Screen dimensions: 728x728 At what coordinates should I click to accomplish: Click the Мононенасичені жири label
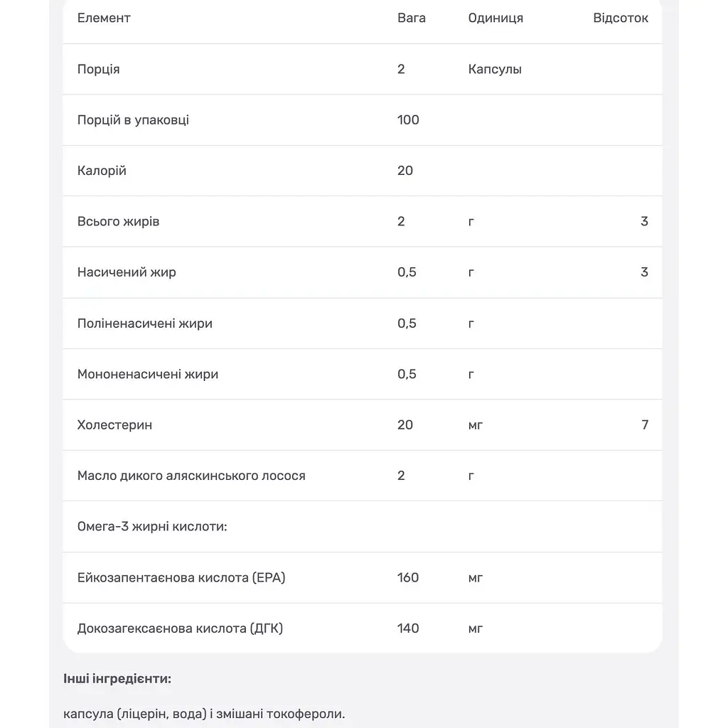click(148, 374)
